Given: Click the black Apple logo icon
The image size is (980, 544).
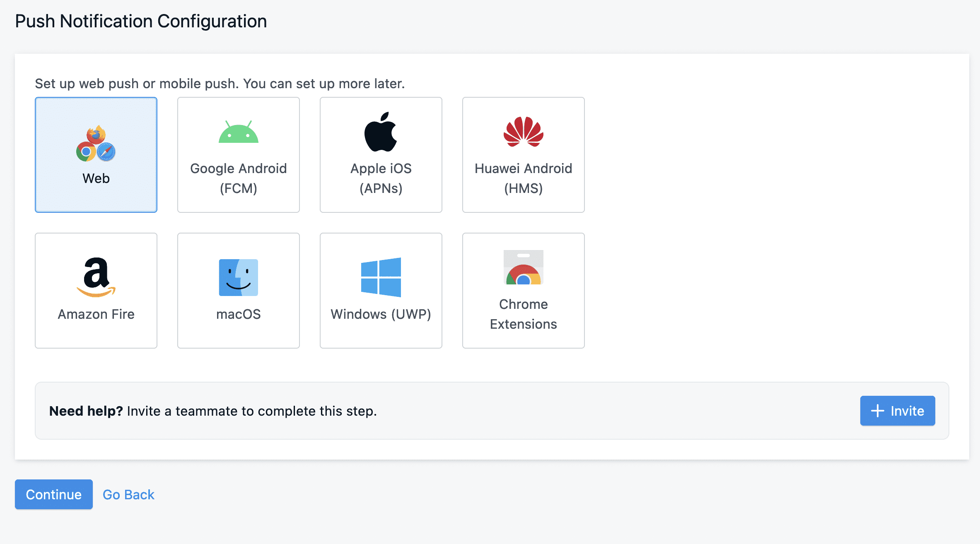Looking at the screenshot, I should click(x=381, y=132).
